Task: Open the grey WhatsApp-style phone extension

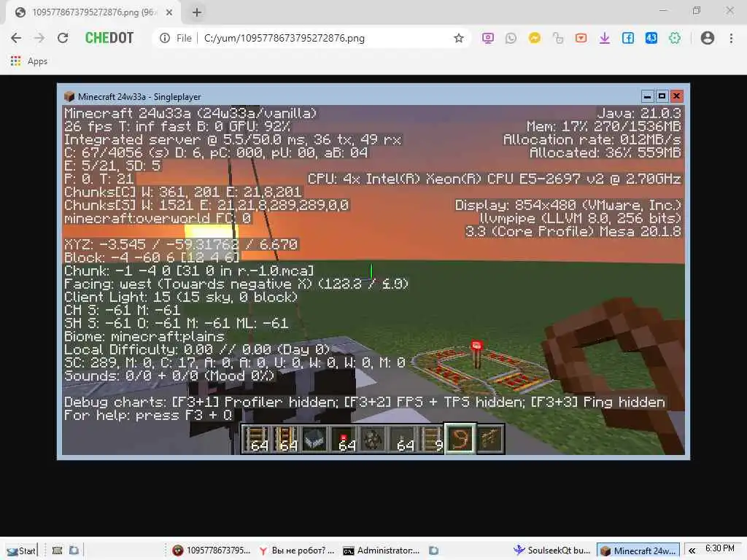Action: coord(511,38)
